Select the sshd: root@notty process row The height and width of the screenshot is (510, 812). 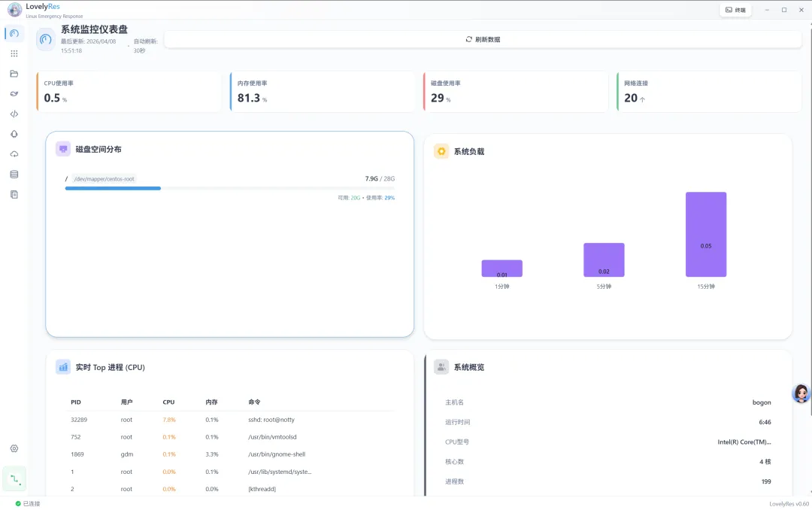[230, 420]
